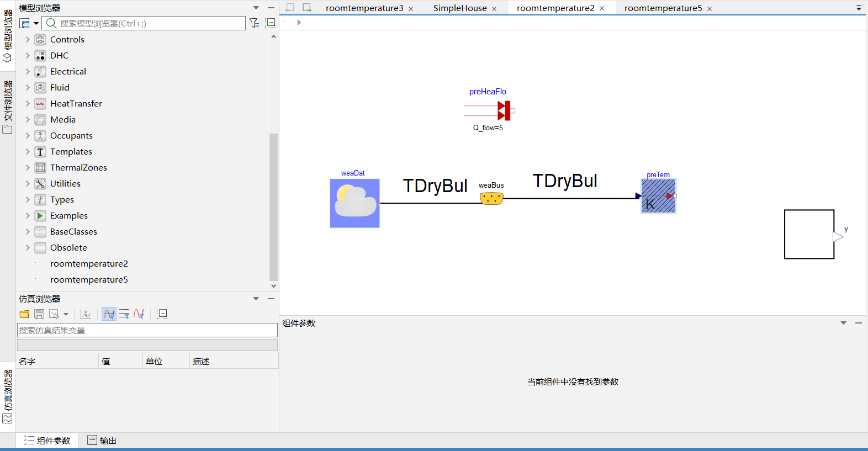Select Obsolete in the model tree
The width and height of the screenshot is (868, 451).
(68, 248)
